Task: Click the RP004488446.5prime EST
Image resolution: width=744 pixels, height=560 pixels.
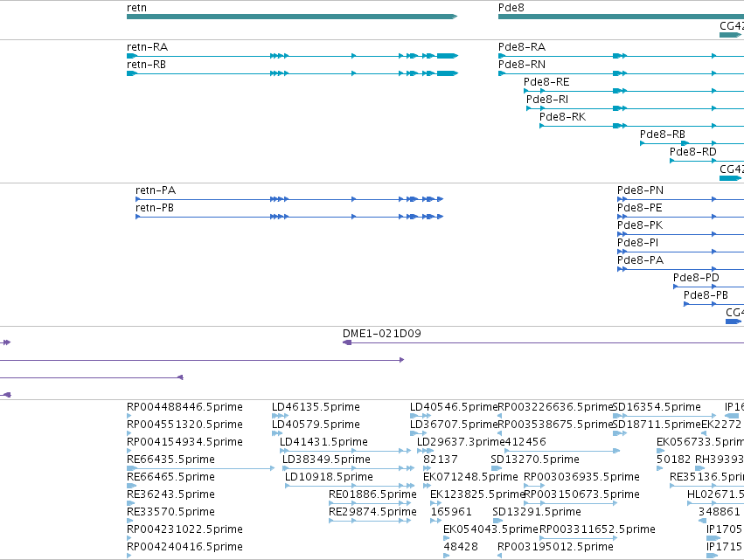Action: tap(129, 416)
